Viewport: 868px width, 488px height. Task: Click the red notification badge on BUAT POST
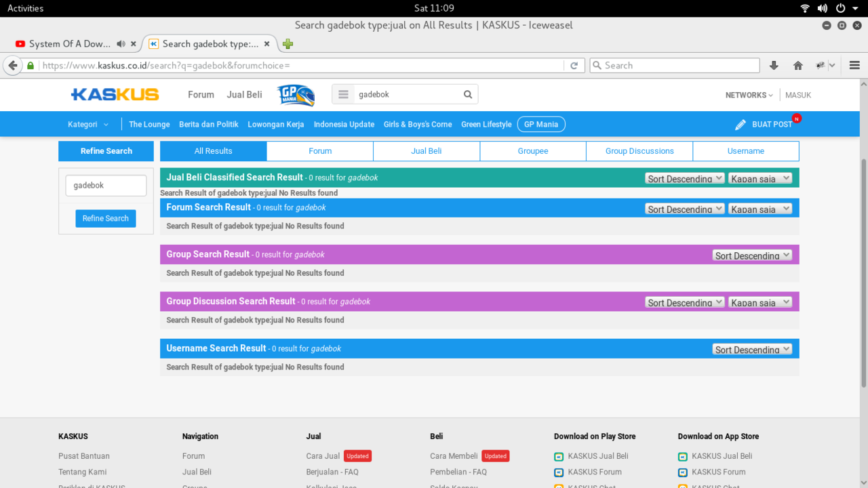point(797,119)
